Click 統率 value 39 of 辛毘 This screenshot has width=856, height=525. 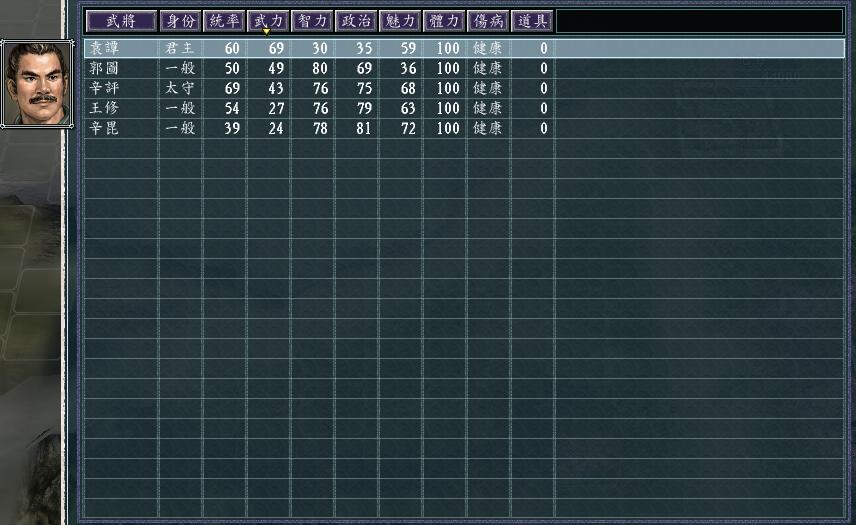(232, 128)
